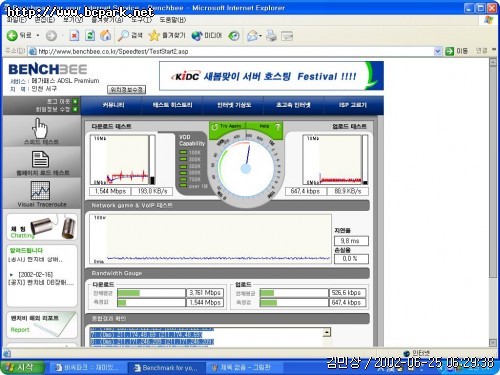This screenshot has height=375, width=500.
Task: Click the 0.0 % loss value
Action: [351, 259]
